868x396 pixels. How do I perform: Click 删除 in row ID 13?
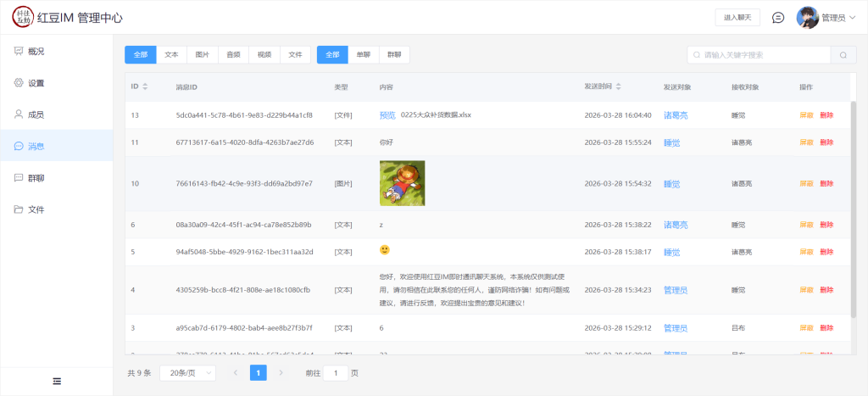826,115
